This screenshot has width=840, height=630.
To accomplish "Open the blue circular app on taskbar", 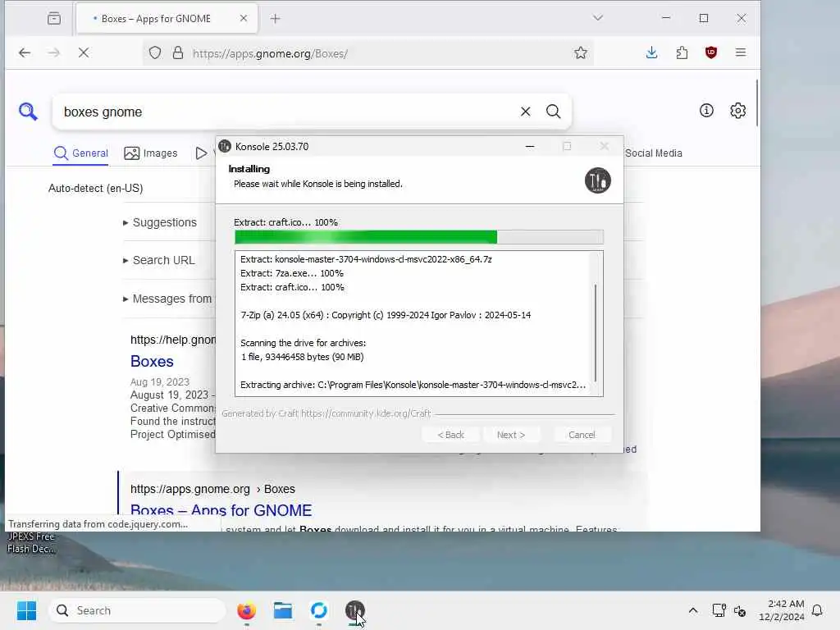I will [x=319, y=610].
